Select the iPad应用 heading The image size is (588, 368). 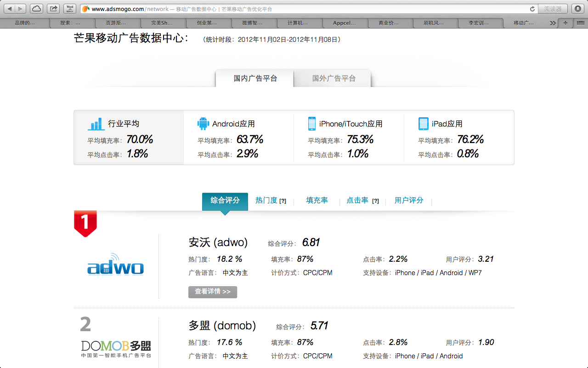(x=447, y=124)
